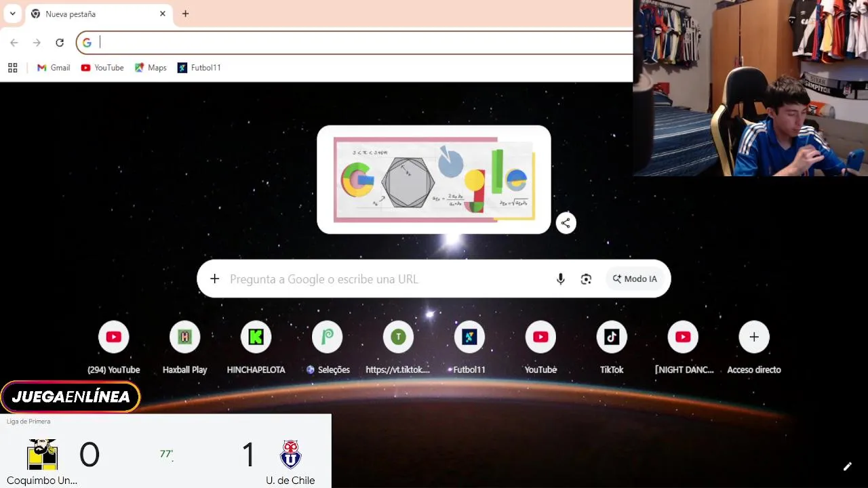Screen dimensions: 868x488
Task: Open the (294) YouTube shortcut
Action: tap(113, 348)
